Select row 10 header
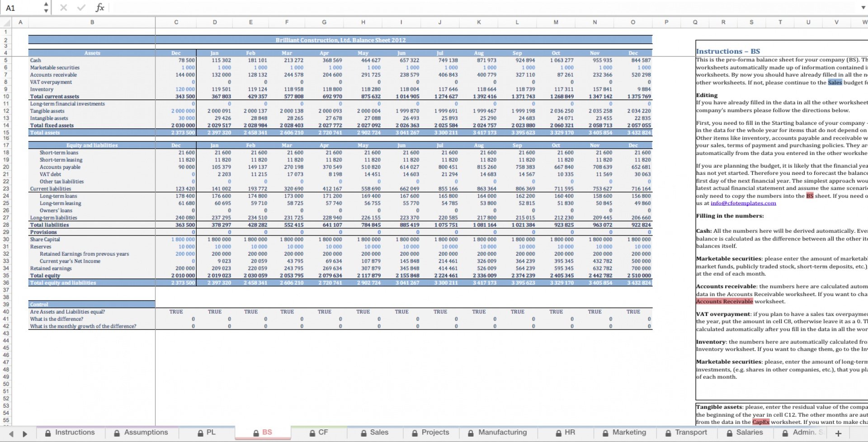Screen dimensions: 868x442 tap(6, 96)
